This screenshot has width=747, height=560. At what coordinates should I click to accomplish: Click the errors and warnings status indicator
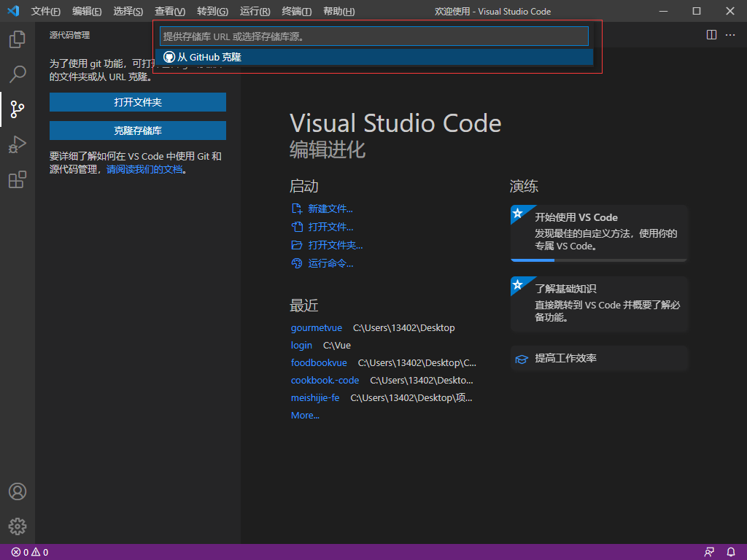[29, 553]
